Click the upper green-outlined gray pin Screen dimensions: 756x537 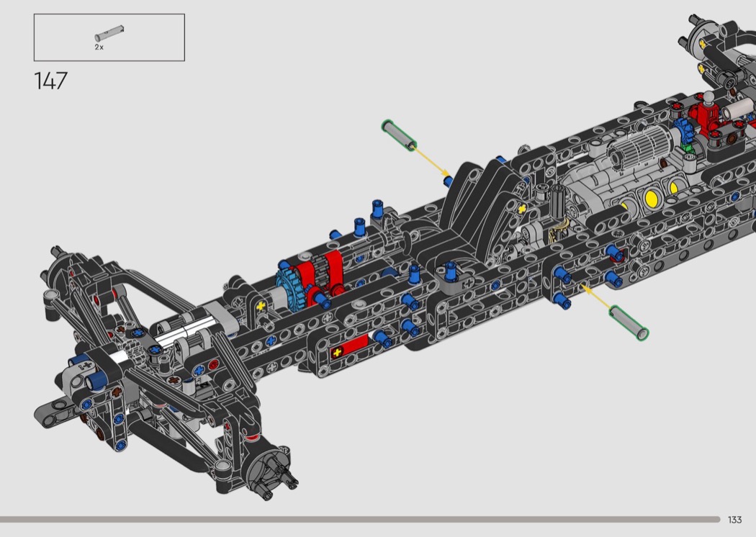click(400, 135)
